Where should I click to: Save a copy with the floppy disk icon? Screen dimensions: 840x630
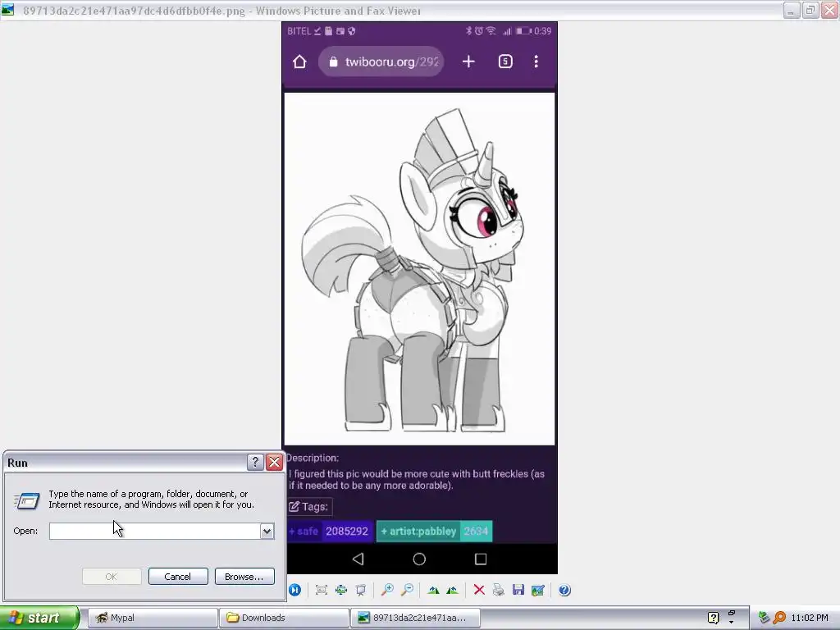pyautogui.click(x=518, y=590)
